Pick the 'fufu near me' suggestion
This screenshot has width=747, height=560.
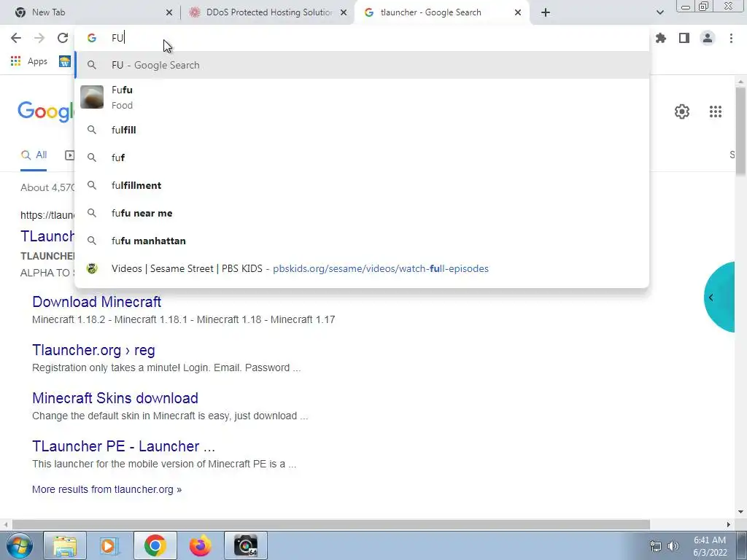click(x=362, y=213)
